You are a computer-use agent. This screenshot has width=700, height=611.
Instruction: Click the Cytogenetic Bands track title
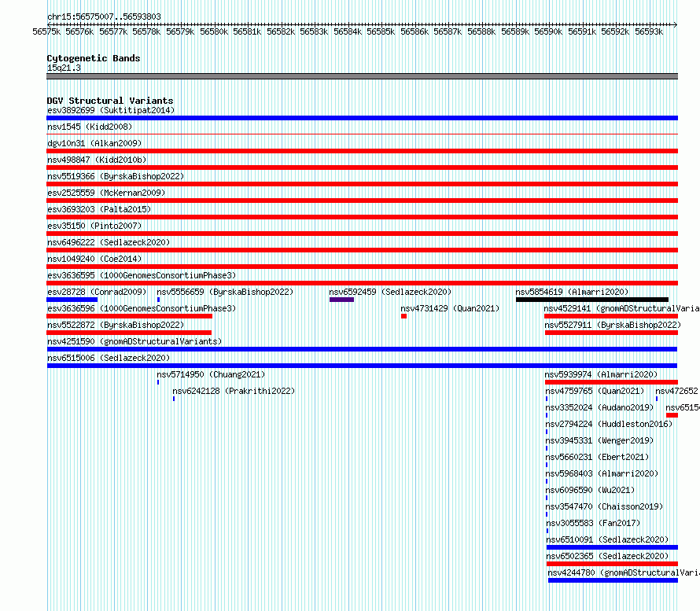(94, 58)
